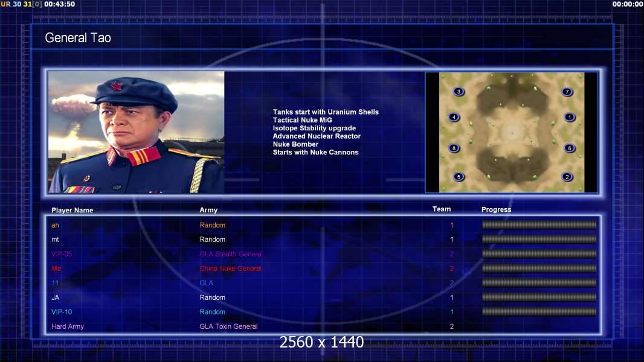Click the loading progress bar for mt
Screen dimensions: 644x362
[539, 239]
